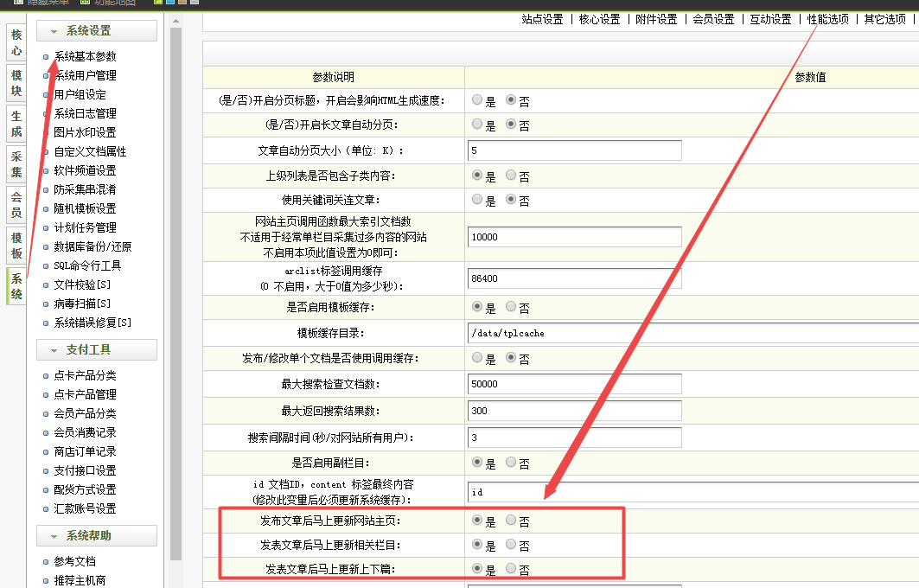Open the 其它选项 tab
919x588 pixels.
tap(885, 19)
